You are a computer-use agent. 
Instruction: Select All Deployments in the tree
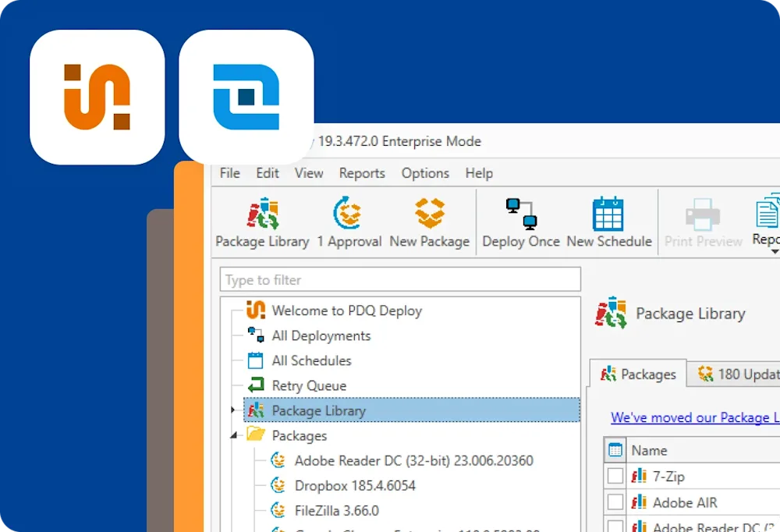321,336
